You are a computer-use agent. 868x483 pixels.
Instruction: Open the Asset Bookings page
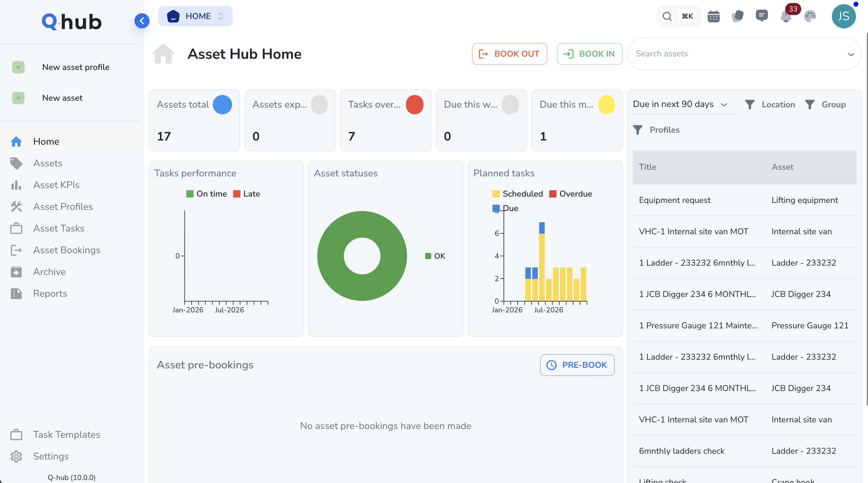(67, 250)
